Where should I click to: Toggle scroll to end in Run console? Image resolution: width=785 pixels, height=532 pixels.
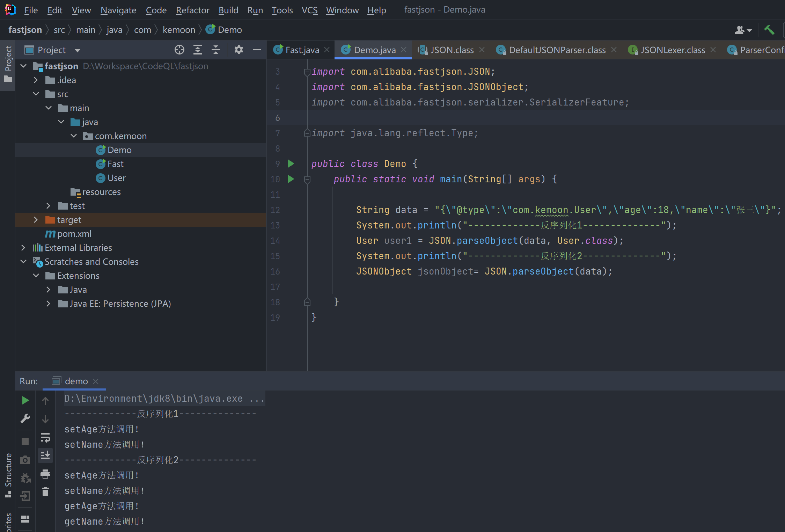point(45,456)
